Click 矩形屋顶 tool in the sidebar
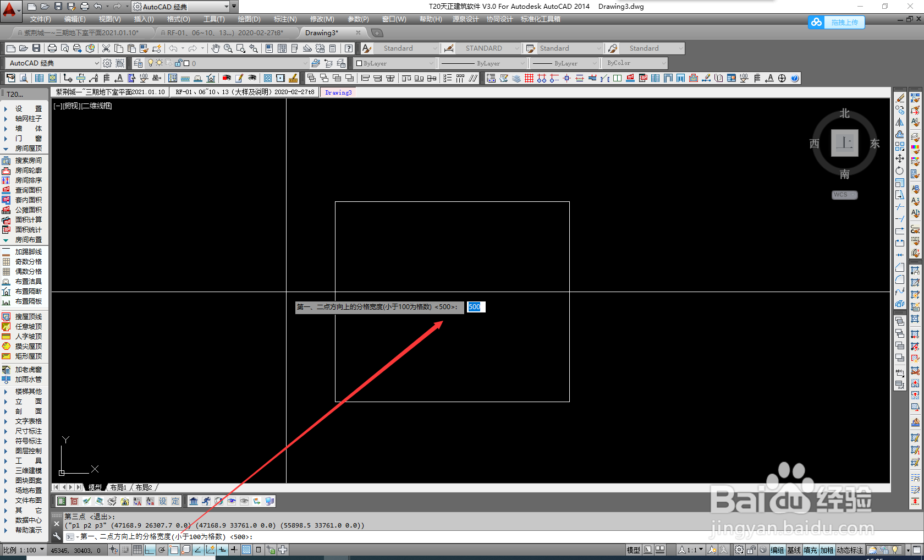The image size is (924, 560). (x=22, y=356)
